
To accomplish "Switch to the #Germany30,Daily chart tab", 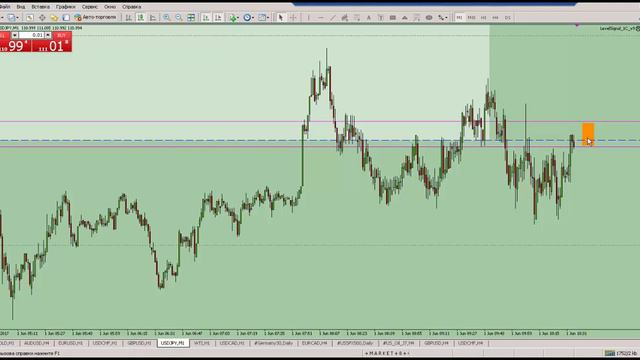I will (x=273, y=343).
